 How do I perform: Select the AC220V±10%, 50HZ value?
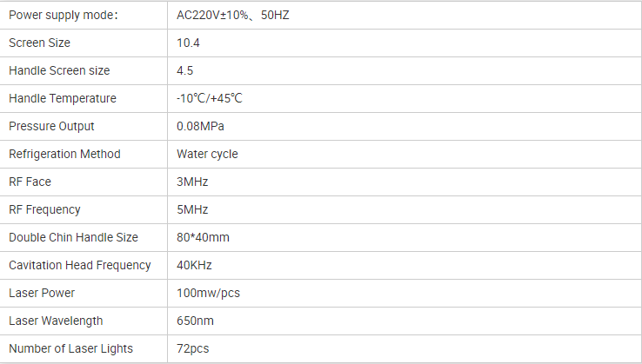tap(232, 15)
